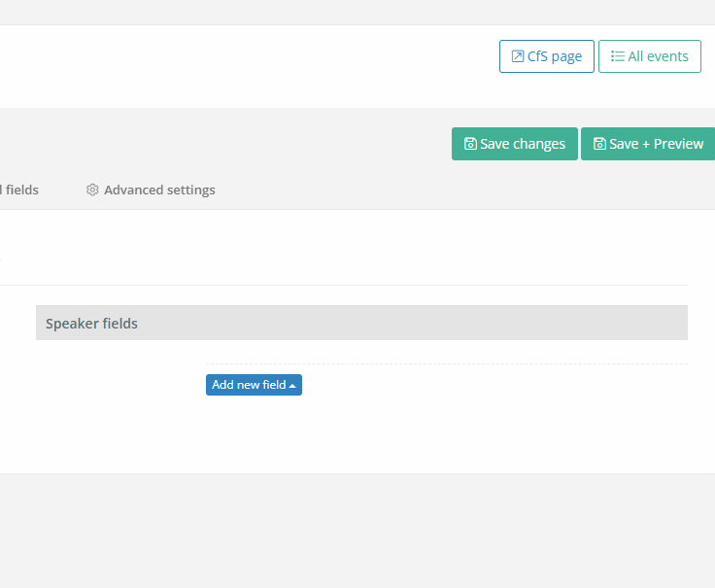Select the partially visible fields tab
The image size is (715, 588).
[19, 190]
